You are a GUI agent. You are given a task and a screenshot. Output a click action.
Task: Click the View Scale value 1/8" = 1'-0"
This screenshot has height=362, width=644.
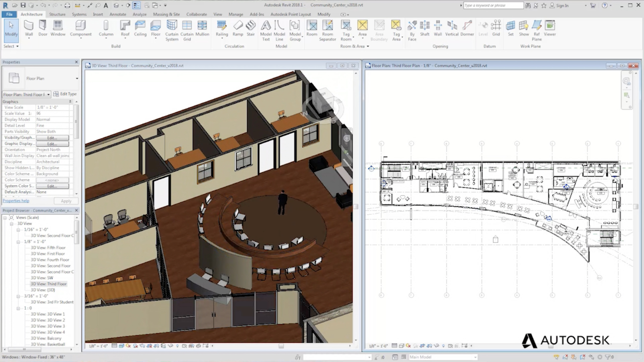(x=52, y=107)
